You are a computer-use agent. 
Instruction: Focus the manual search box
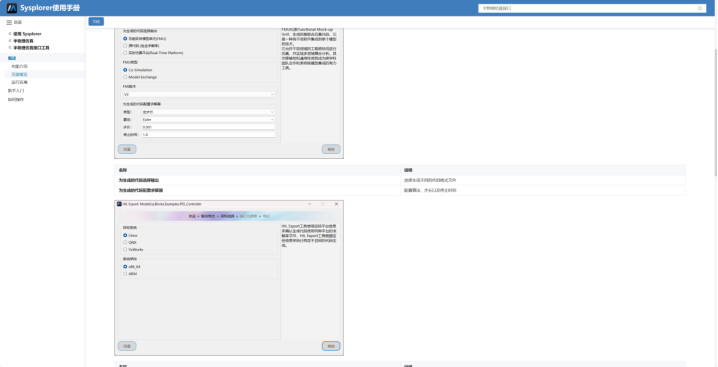click(592, 8)
